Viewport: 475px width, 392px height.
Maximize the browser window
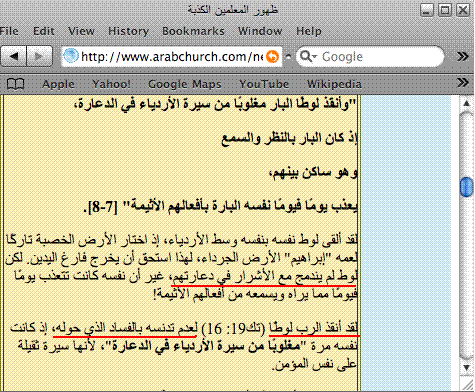tap(445, 10)
